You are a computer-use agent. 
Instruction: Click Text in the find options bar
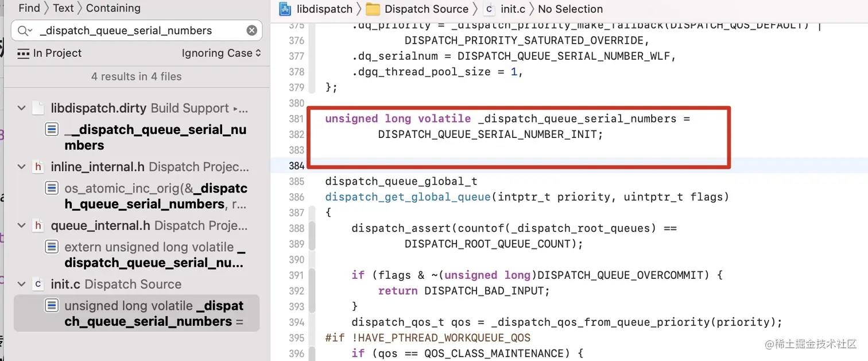pos(63,7)
